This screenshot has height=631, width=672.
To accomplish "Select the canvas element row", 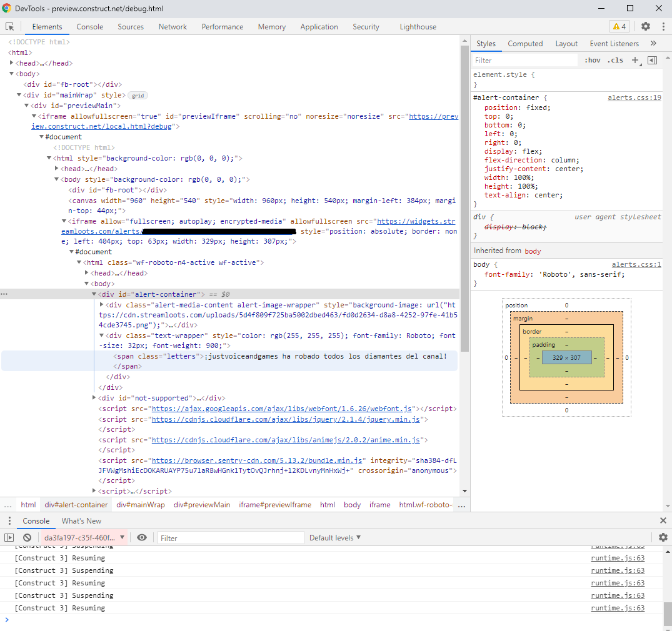I will [262, 206].
